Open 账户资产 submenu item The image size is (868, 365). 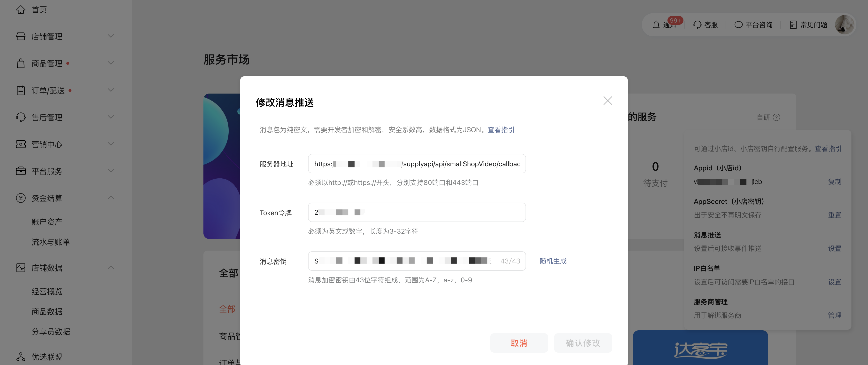point(47,222)
